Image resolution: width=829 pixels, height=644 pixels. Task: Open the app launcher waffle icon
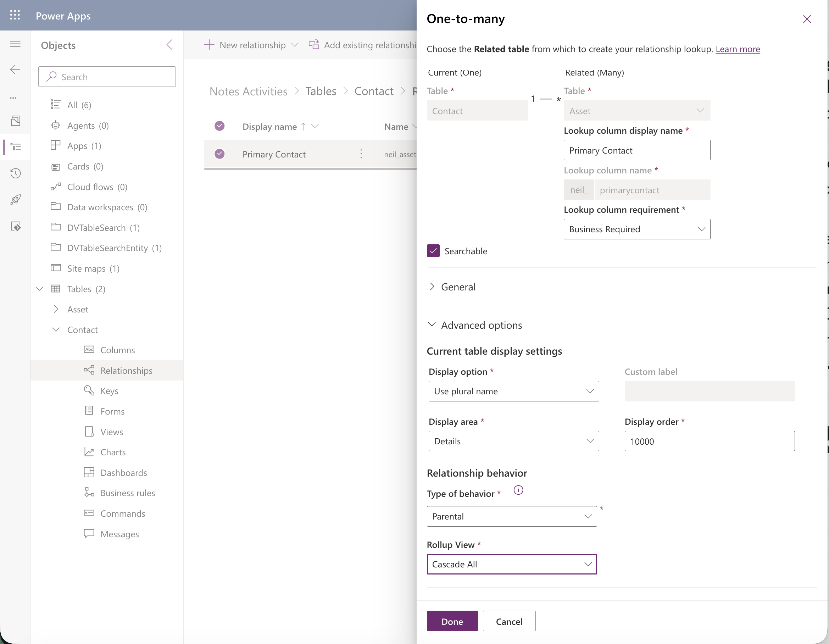pyautogui.click(x=15, y=15)
